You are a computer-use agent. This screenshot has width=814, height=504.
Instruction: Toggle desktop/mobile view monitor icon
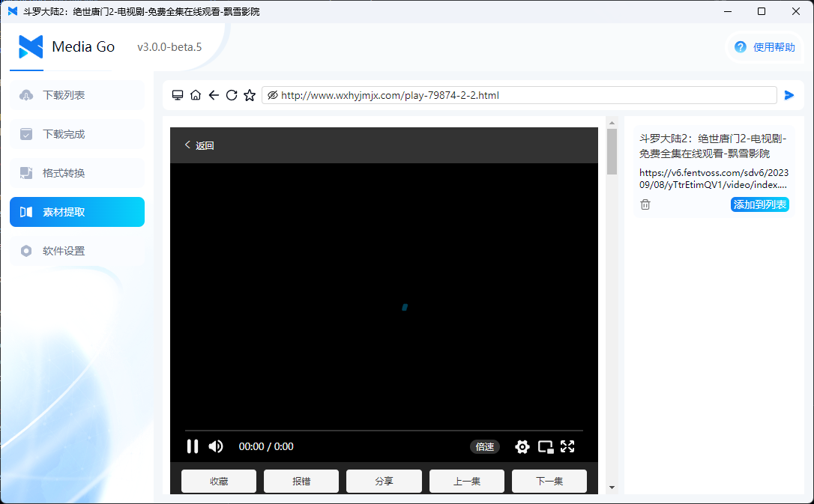click(178, 95)
